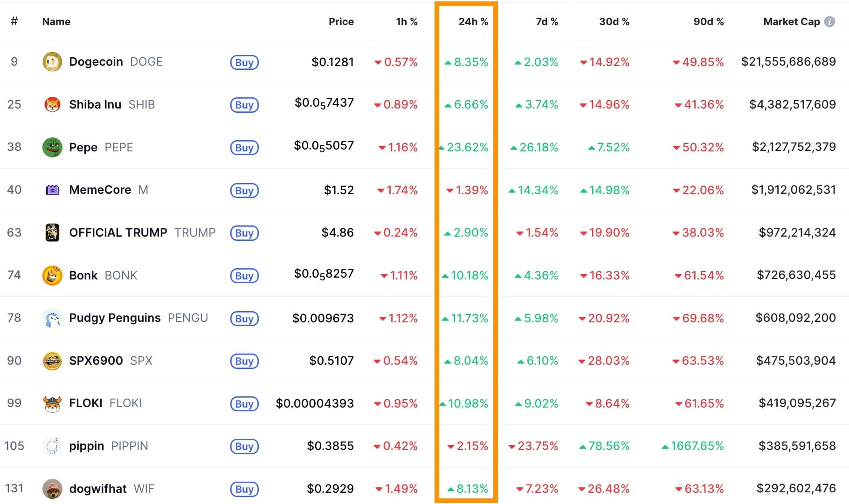Open the Pepe frog coin icon
849x504 pixels.
click(x=52, y=147)
